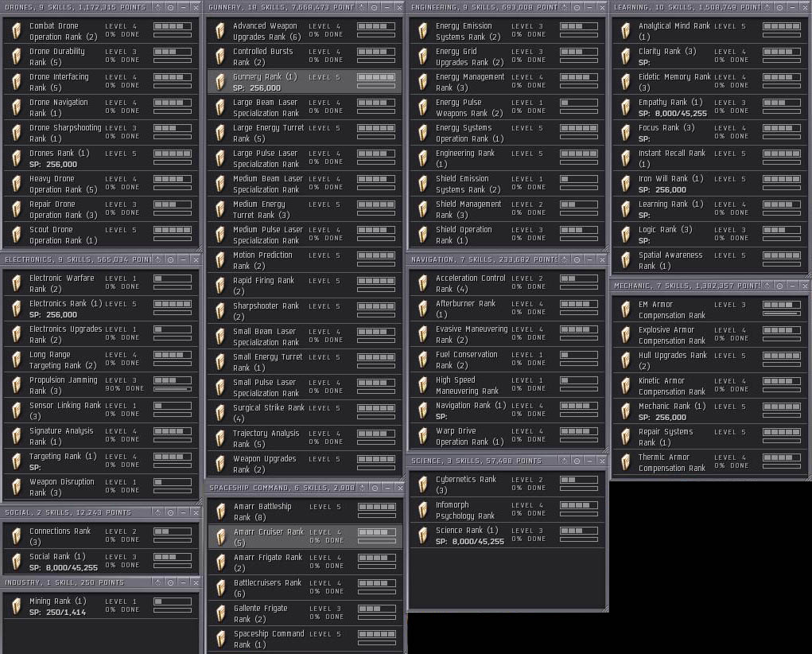Screen dimensions: 812x654
Task: Click the Combat Drone Operation skill book icon
Action: (x=17, y=31)
